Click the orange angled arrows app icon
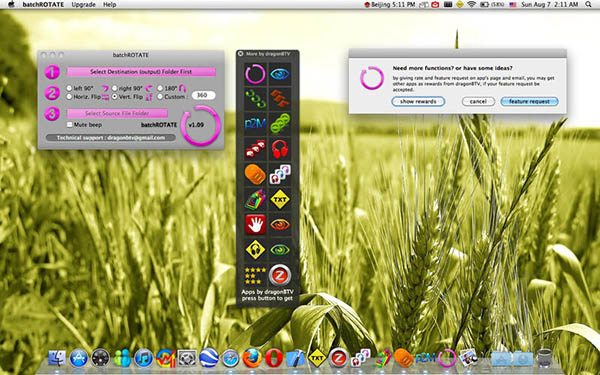This screenshot has height=375, width=600. [x=280, y=99]
